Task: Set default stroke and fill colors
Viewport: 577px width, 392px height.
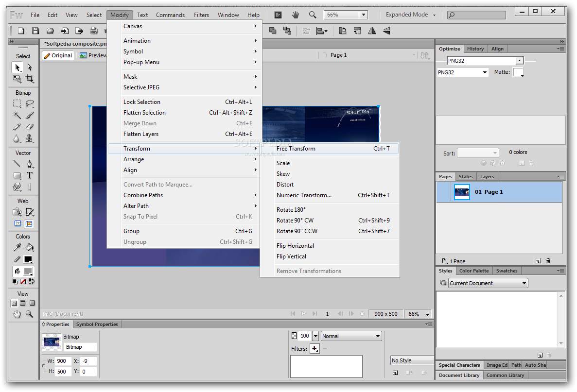Action: click(x=15, y=282)
